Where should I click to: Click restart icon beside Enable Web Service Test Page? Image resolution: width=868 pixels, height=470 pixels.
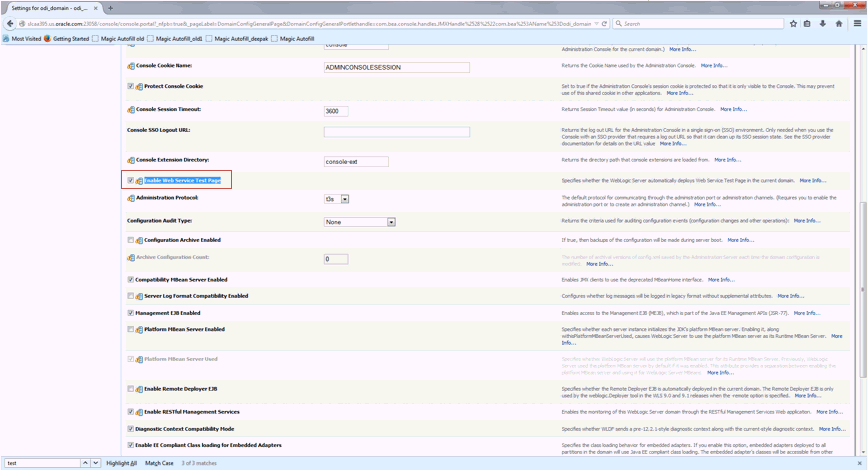click(x=140, y=181)
